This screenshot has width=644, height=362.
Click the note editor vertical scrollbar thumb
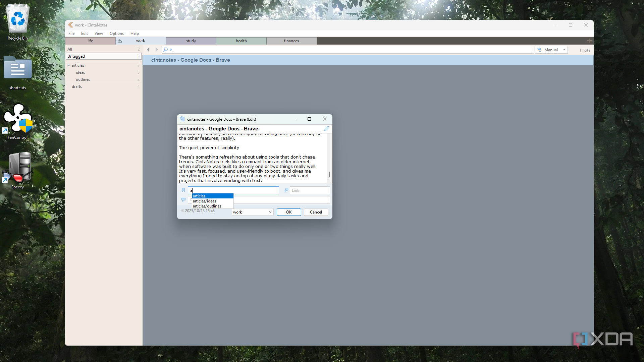point(329,174)
